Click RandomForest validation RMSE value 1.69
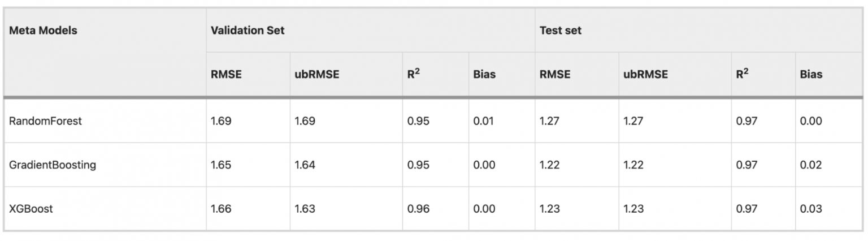This screenshot has width=868, height=241. pos(221,120)
